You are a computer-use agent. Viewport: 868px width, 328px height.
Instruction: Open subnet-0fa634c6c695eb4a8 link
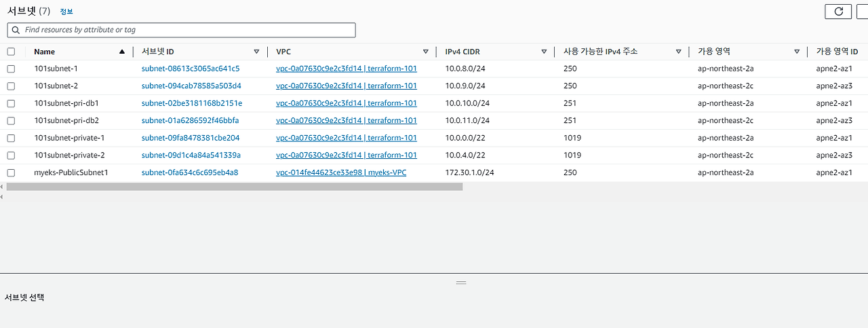[x=190, y=172]
